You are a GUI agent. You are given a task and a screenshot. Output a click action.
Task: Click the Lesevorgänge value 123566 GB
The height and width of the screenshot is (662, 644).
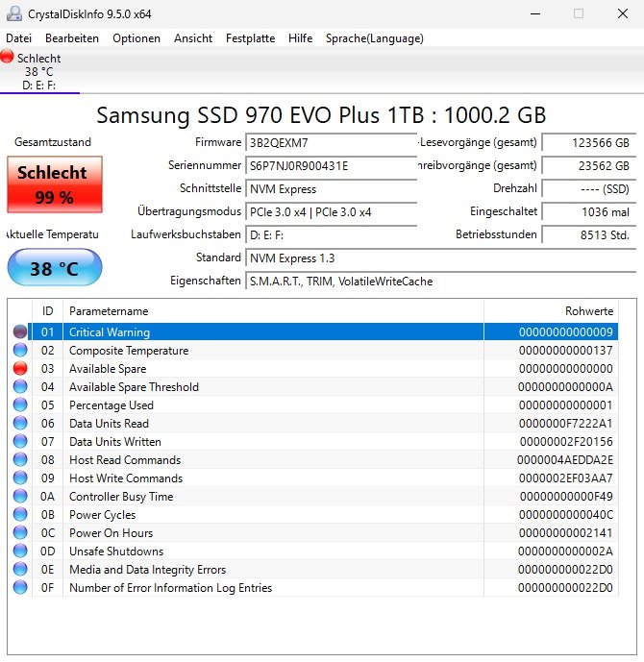coord(589,143)
